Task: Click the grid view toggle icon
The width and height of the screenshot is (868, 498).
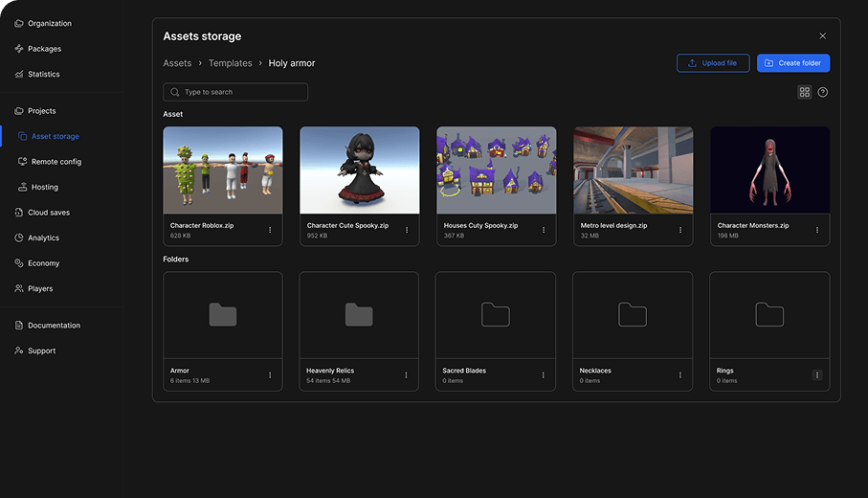Action: (x=804, y=92)
